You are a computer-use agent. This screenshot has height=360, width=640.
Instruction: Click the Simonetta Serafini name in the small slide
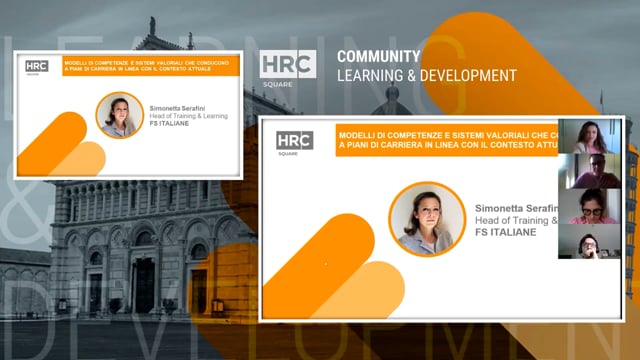pos(177,108)
